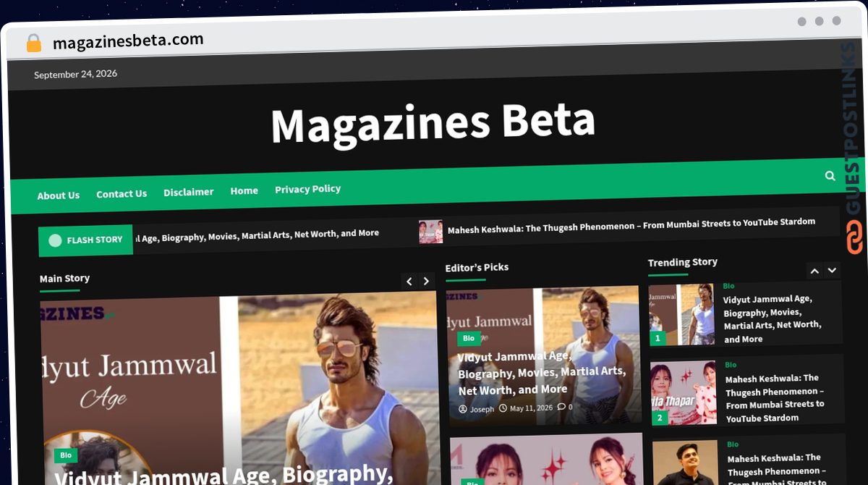Click the clock icon beside May 11, 2026

[503, 408]
